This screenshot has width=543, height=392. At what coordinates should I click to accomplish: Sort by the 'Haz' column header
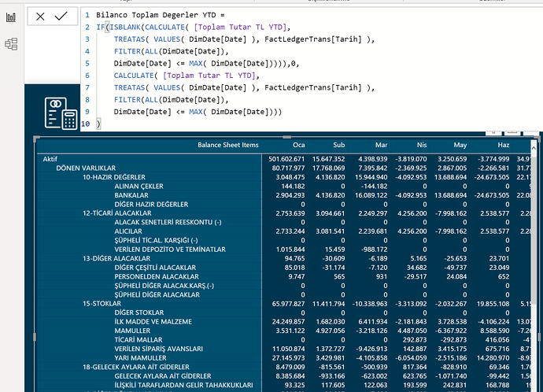[504, 145]
